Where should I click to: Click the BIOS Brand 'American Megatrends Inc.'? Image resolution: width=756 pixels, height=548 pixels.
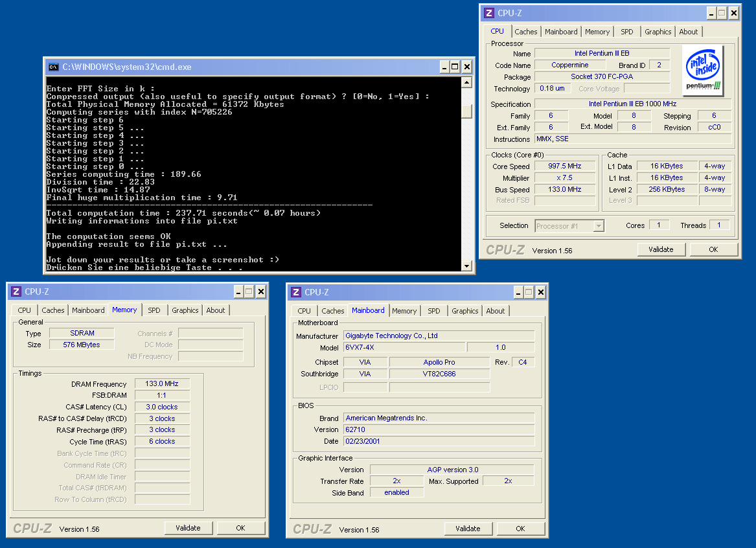(439, 418)
